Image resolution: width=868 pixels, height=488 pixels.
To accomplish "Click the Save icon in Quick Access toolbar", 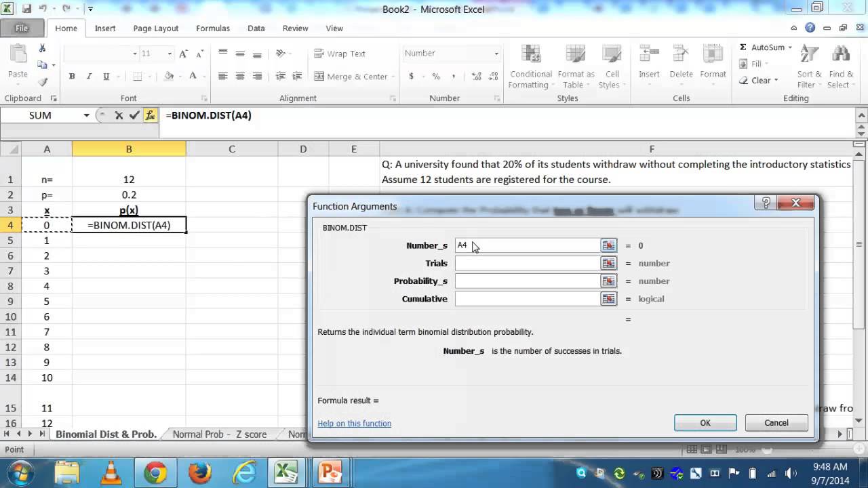I will [x=26, y=9].
